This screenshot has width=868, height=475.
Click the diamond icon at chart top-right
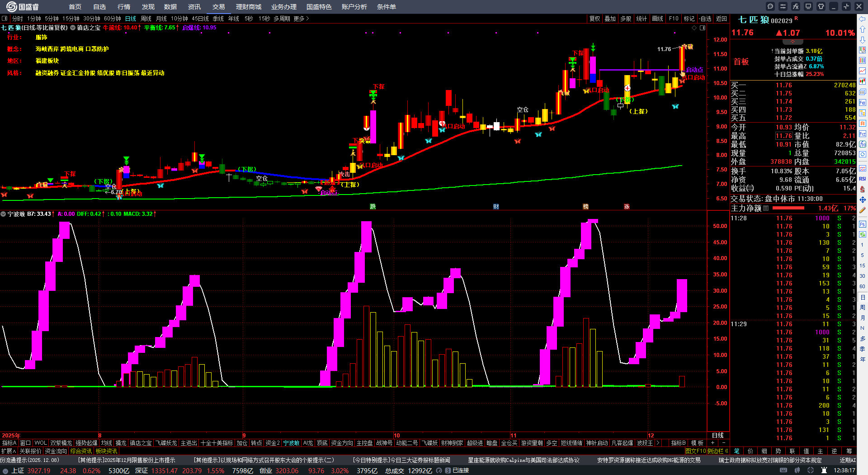point(694,28)
